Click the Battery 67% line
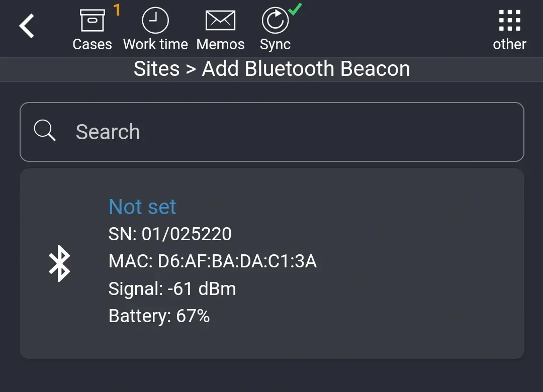 [159, 316]
